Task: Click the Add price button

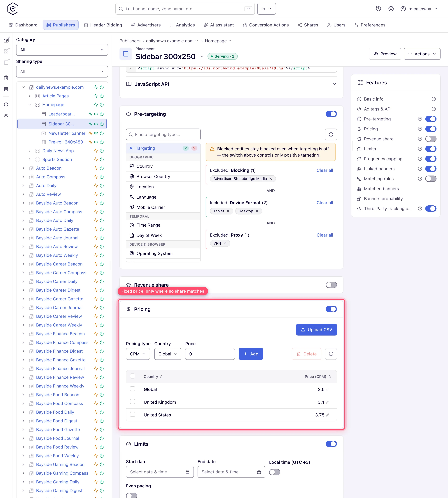Action: [x=251, y=354]
